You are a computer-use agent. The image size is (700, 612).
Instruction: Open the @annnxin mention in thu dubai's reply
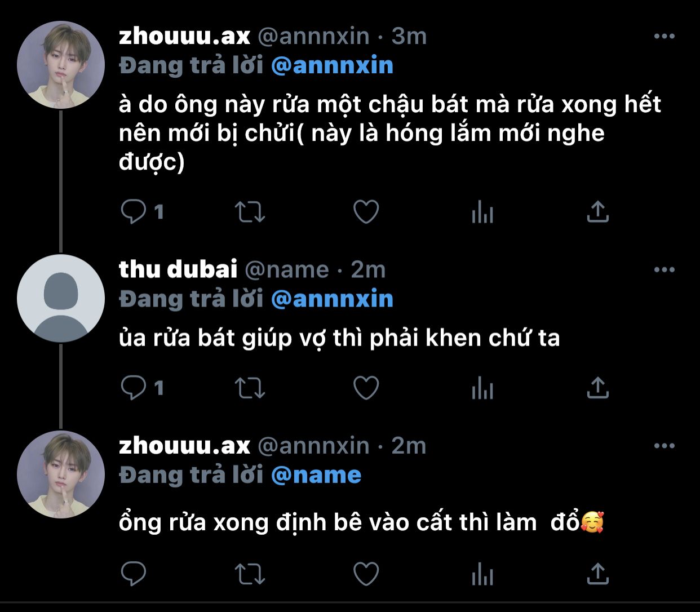(332, 299)
